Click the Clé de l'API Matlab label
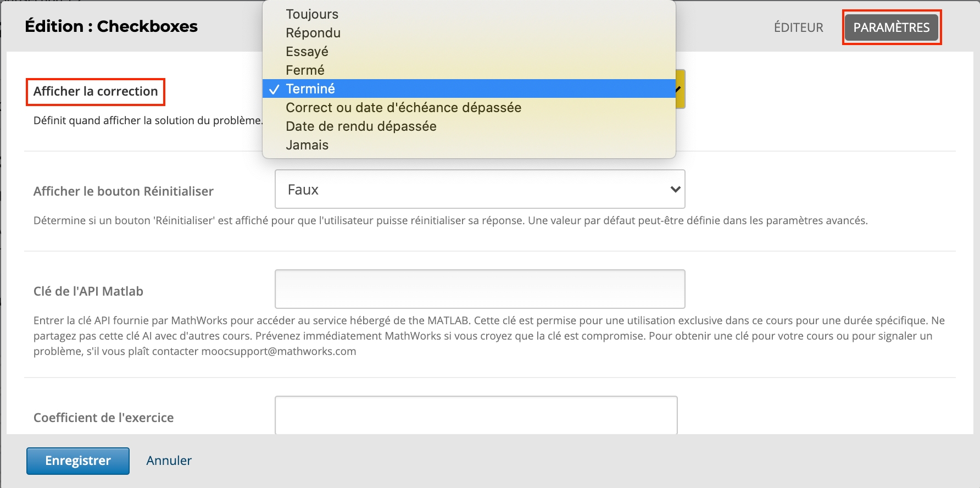 point(88,291)
